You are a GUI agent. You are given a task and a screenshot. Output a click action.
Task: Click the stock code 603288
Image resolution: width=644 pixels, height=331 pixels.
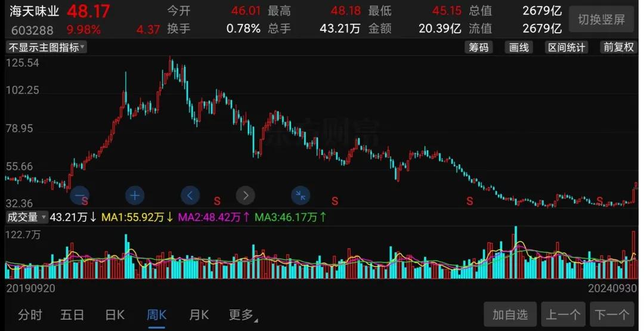[32, 30]
